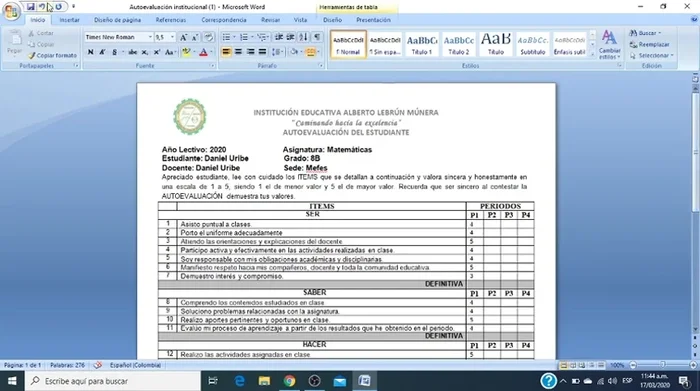Go to Revisar tab
Viewport: 700px width, 391px height.
coord(271,20)
